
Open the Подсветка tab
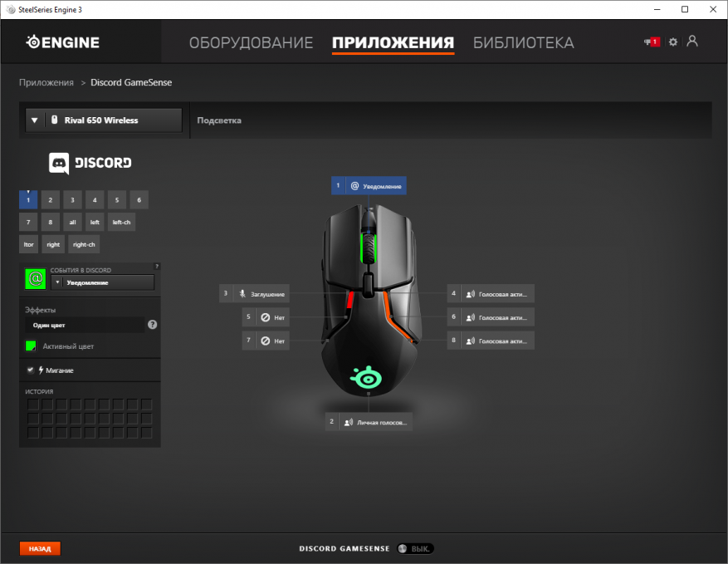point(219,120)
